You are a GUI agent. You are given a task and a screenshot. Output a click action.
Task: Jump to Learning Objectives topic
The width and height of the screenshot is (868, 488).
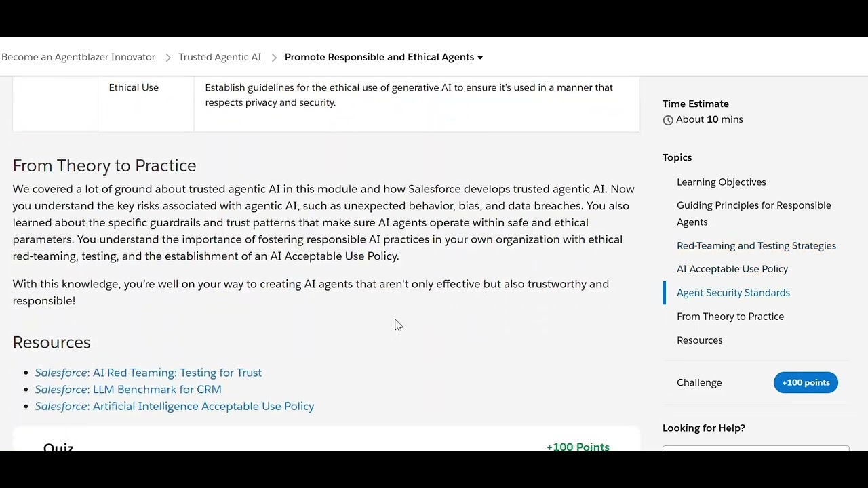(722, 182)
